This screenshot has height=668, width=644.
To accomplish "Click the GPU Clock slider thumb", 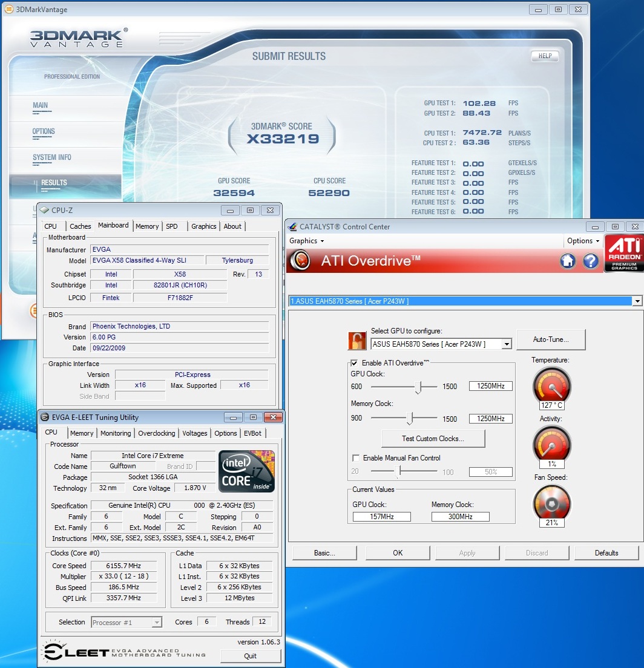I will pos(418,387).
